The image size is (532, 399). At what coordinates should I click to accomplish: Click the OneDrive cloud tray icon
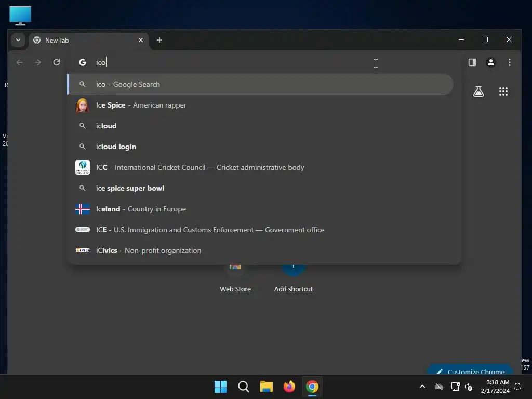439,387
